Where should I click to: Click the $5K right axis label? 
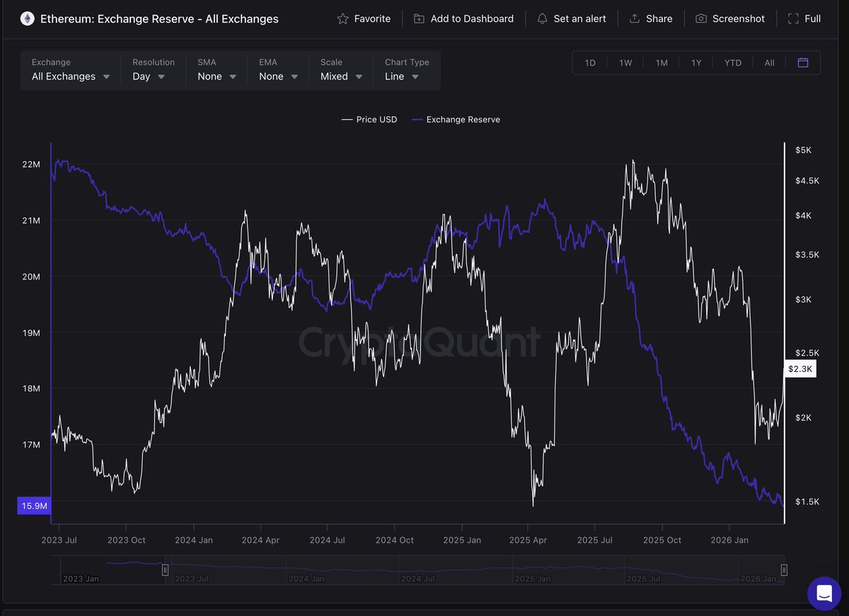tap(804, 150)
